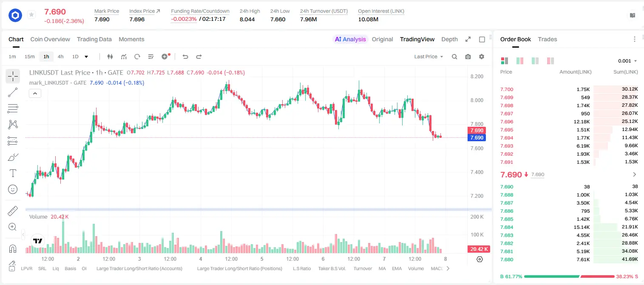Open the Last Price dropdown
The height and width of the screenshot is (285, 644).
click(428, 57)
